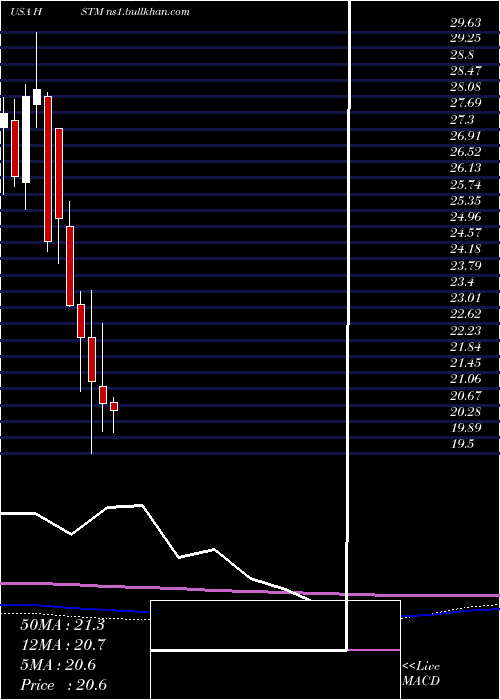Screen dimensions: 500x700
Task: Click the 19.89 price axis label
Action: pos(465,428)
